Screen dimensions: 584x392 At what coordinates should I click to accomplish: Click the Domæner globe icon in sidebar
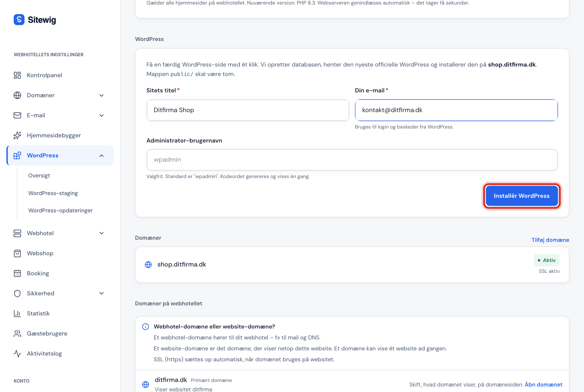coord(17,95)
